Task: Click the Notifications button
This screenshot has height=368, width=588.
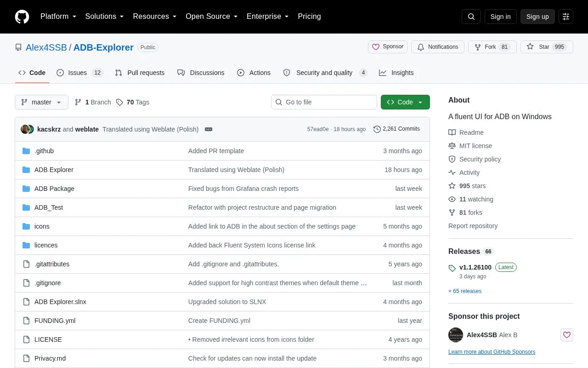Action: 438,47
